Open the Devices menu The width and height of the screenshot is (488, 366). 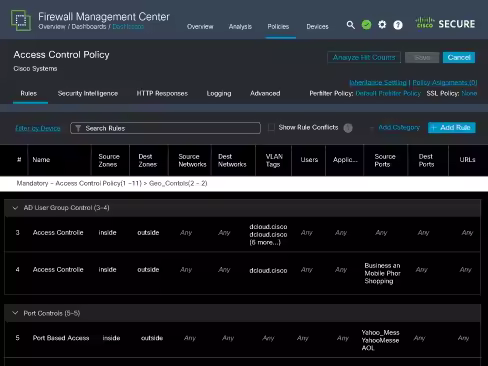pos(317,27)
